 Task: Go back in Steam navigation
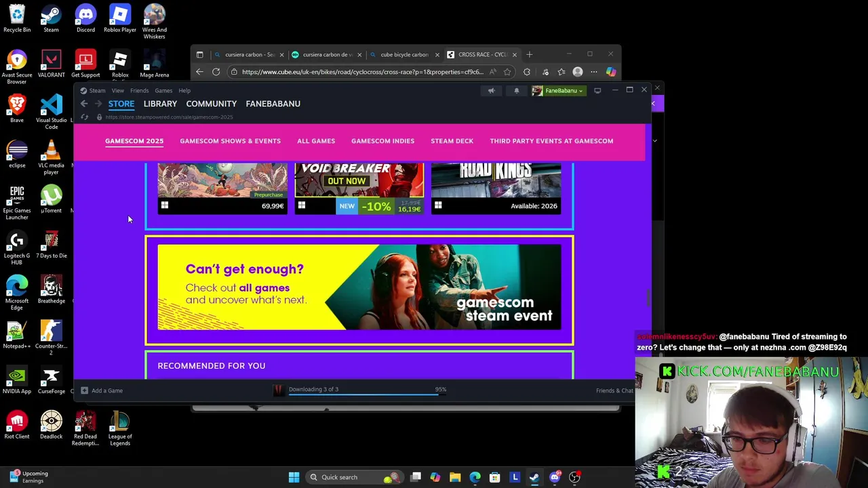click(84, 104)
